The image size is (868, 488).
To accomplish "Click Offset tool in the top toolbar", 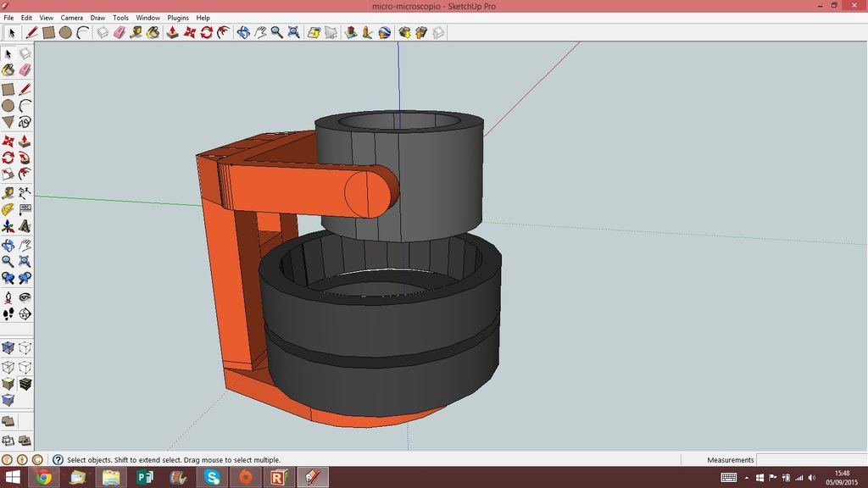I will coord(223,33).
